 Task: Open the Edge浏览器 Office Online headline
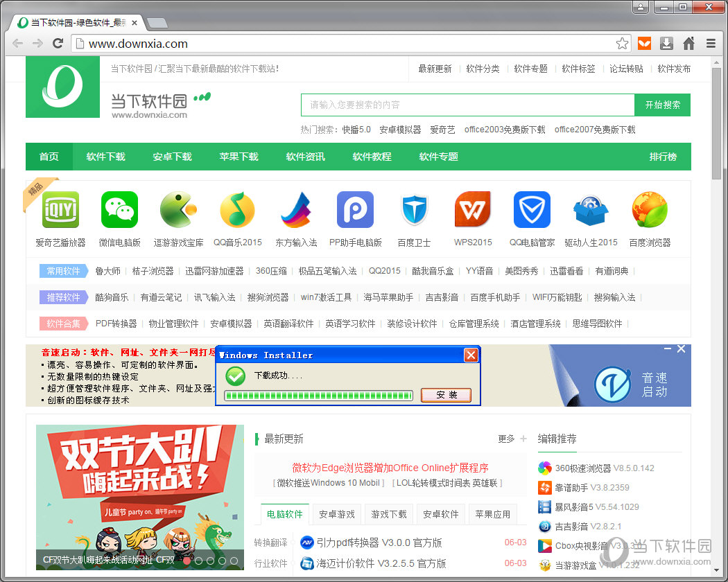click(x=390, y=468)
